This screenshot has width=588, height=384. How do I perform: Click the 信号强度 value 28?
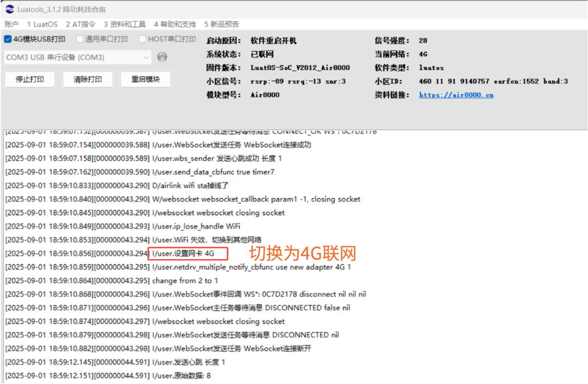point(422,40)
